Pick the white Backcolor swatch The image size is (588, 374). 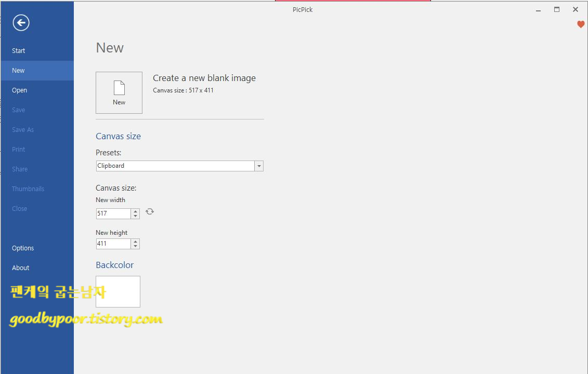click(117, 291)
